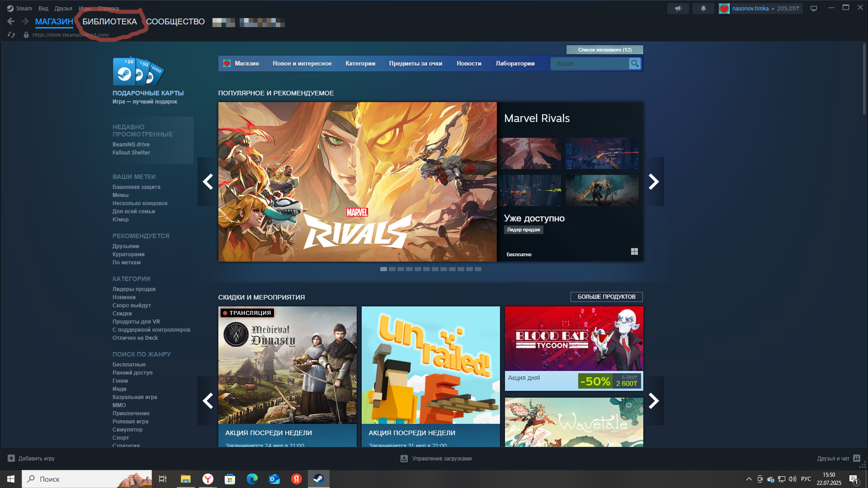
Task: Open the Unrailed! promotion card
Action: tap(431, 377)
